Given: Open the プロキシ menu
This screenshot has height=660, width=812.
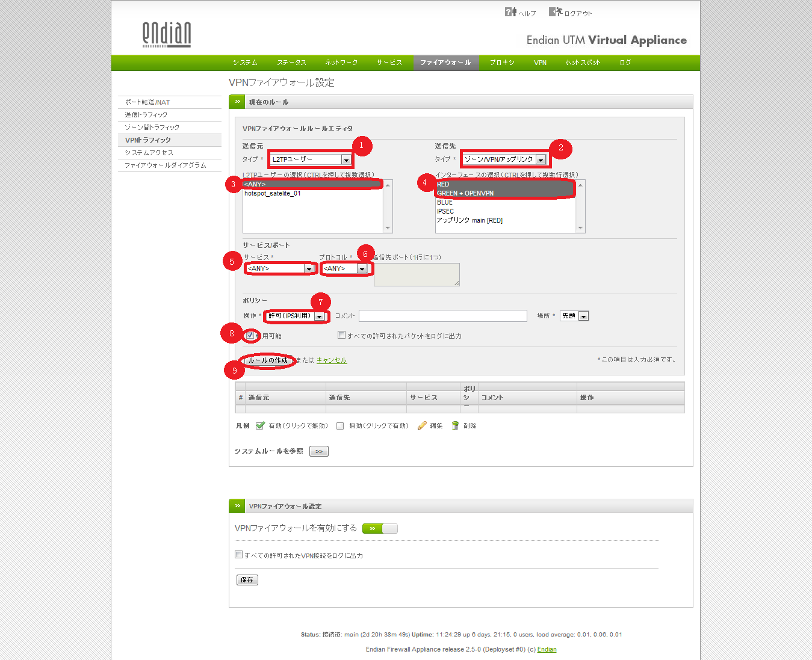Looking at the screenshot, I should (x=502, y=63).
